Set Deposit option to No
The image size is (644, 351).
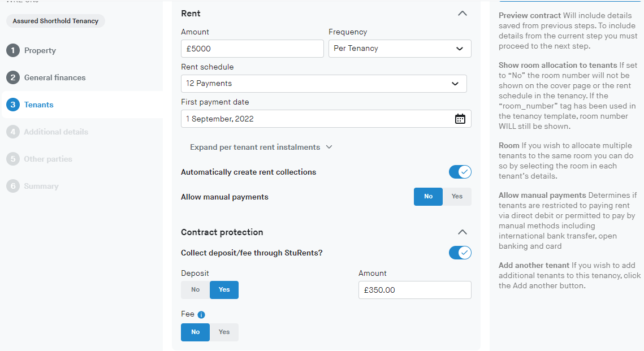click(x=195, y=290)
